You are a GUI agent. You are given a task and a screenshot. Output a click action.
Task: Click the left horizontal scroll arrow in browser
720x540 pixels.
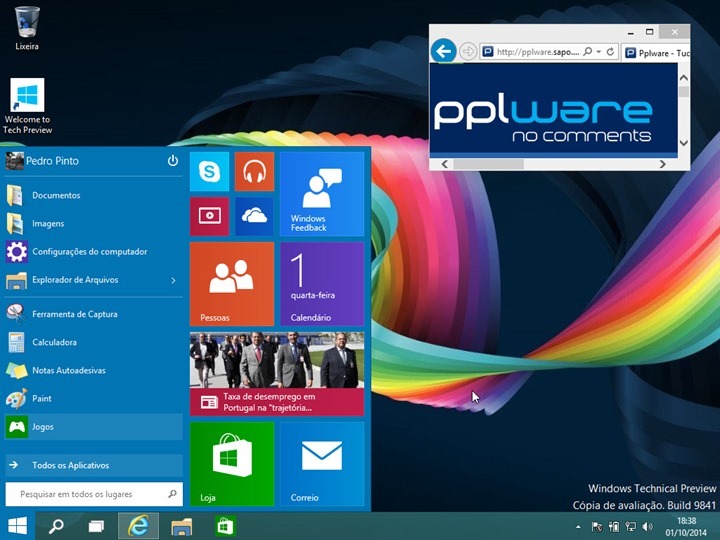point(444,164)
